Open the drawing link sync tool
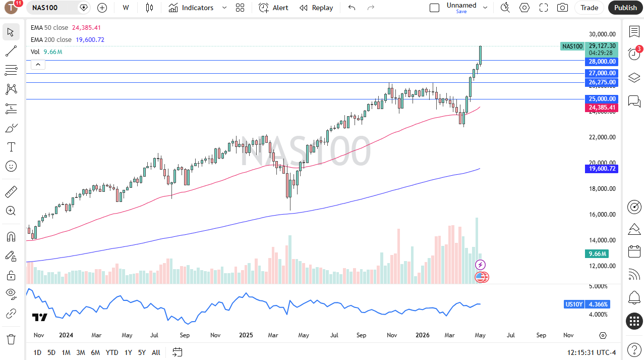Screen dimensions: 644x360 11,314
